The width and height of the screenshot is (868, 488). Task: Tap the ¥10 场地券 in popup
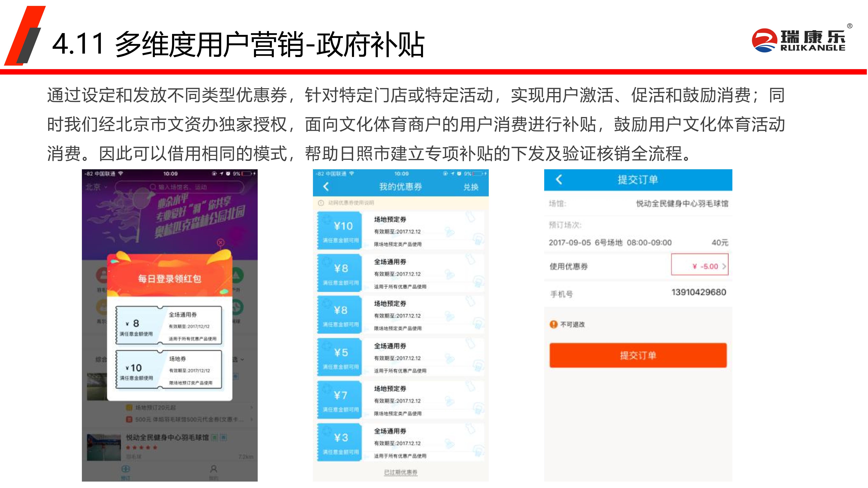169,369
